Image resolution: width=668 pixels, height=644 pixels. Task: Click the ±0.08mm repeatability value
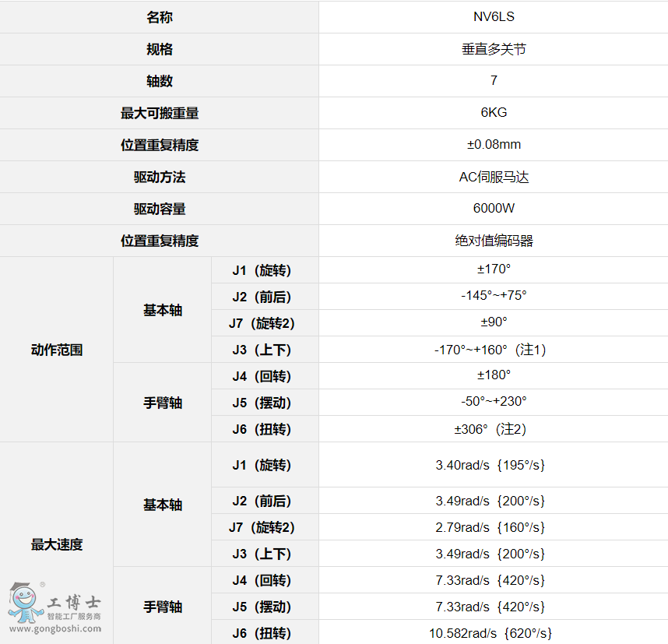pyautogui.click(x=494, y=145)
